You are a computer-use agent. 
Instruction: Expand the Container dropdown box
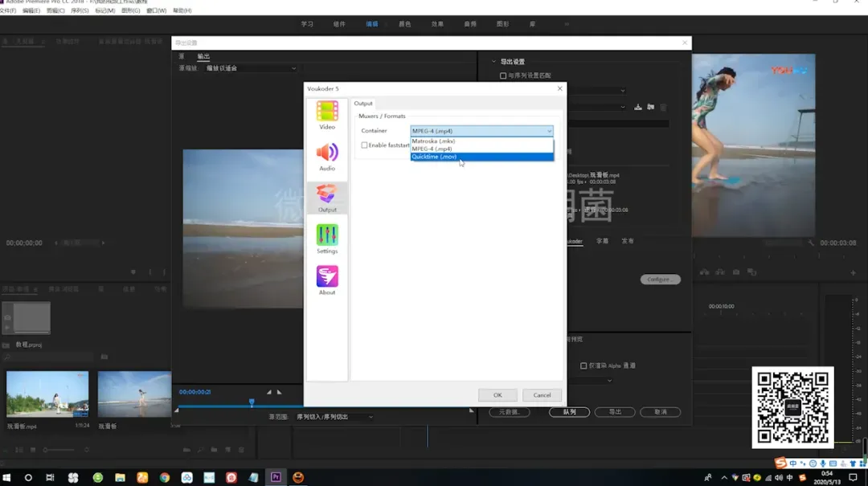[x=481, y=131]
